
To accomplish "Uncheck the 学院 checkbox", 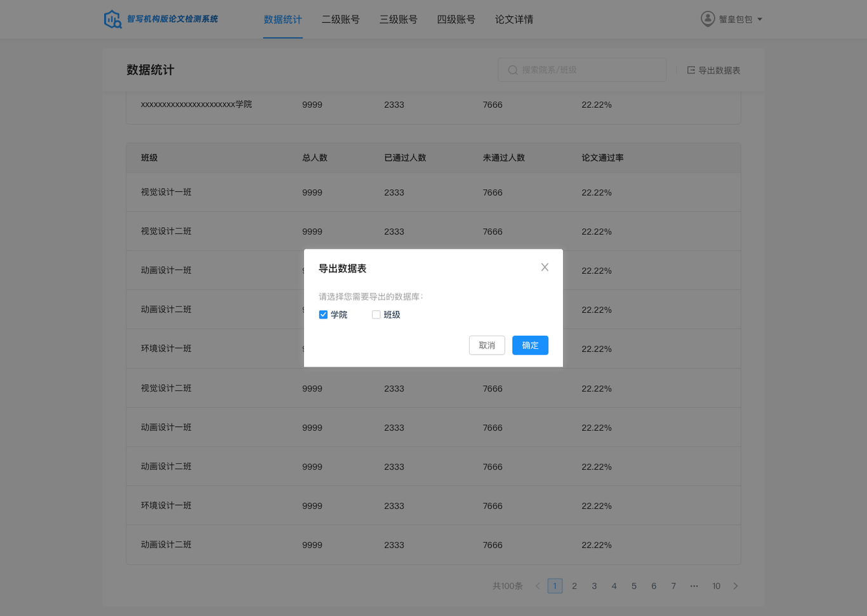I will pos(323,315).
